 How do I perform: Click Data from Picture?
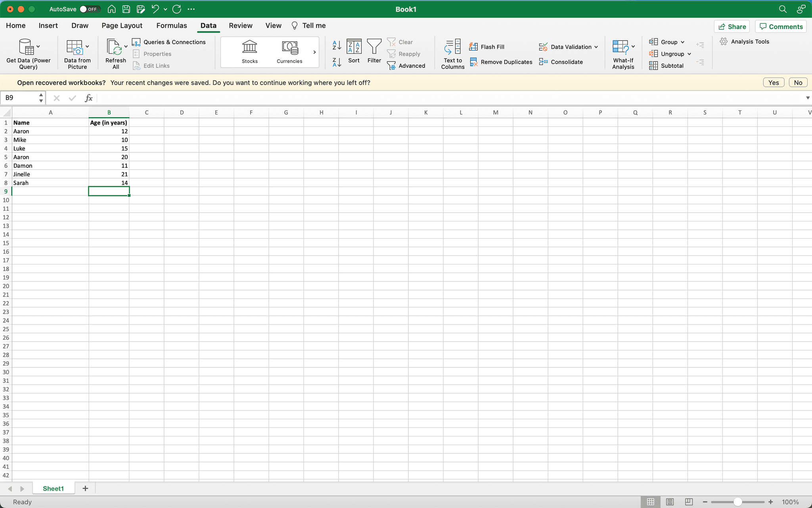coord(77,52)
